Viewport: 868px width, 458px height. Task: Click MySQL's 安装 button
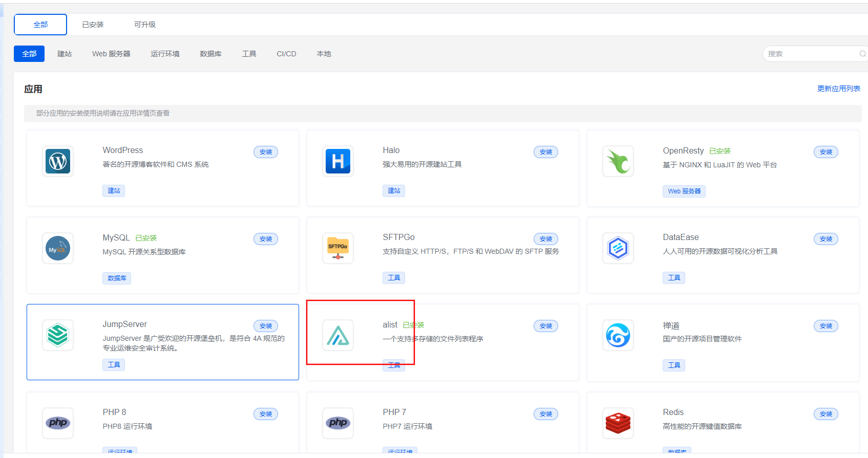click(266, 239)
